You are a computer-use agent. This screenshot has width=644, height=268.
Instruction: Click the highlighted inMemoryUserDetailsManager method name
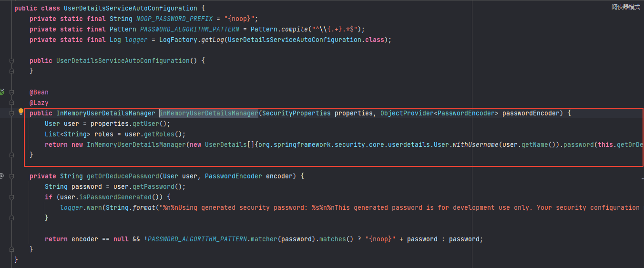point(209,113)
